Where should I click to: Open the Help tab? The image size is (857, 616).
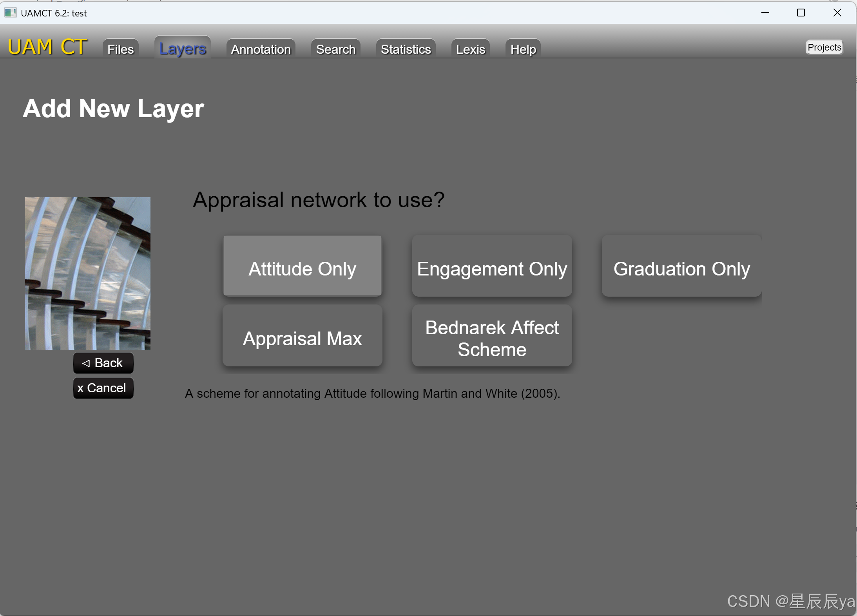(523, 49)
